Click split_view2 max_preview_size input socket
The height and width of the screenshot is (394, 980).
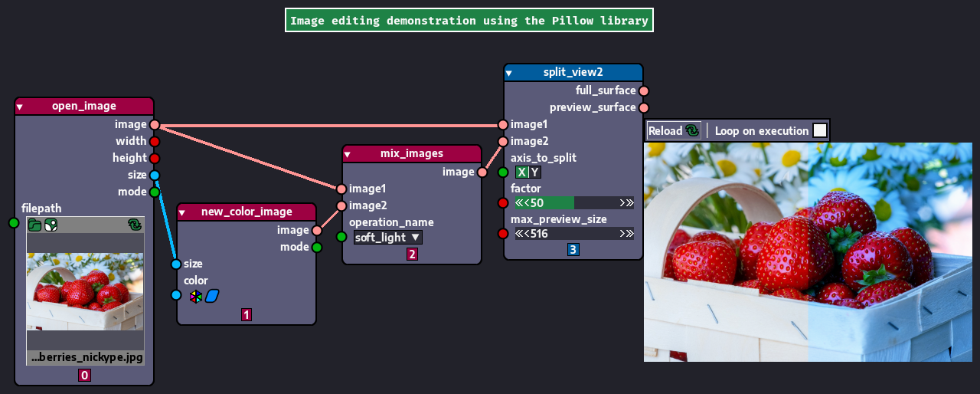click(503, 234)
